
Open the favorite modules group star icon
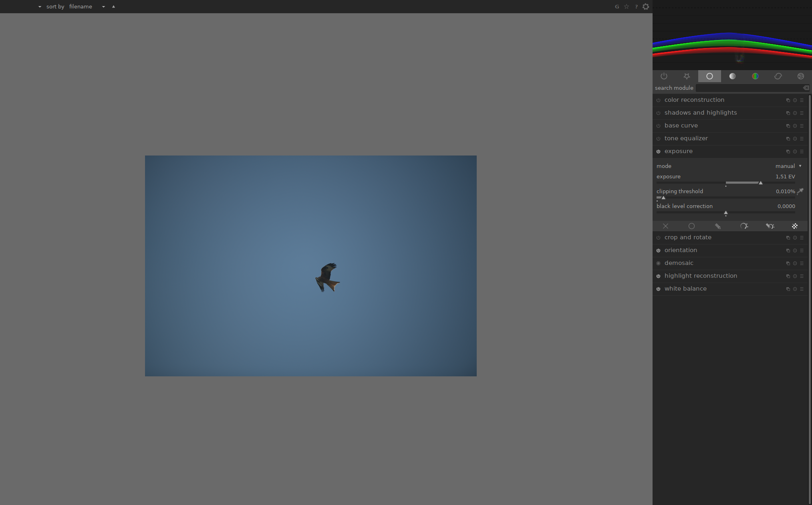pos(687,76)
